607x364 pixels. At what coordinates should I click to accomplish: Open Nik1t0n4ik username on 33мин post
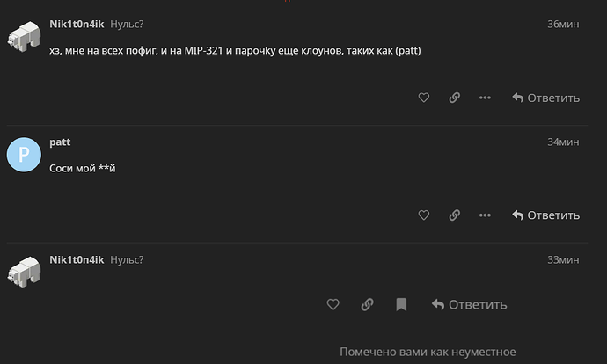tap(77, 259)
